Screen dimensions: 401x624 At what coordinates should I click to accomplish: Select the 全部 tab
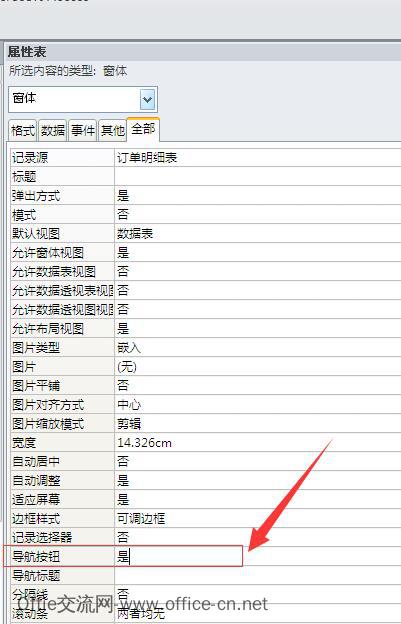click(143, 129)
